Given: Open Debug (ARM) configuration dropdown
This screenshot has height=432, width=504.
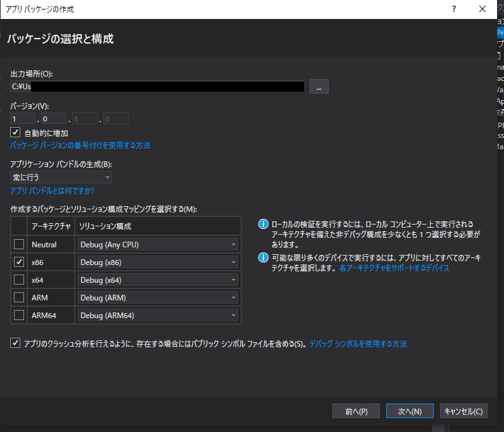Looking at the screenshot, I should [x=158, y=297].
